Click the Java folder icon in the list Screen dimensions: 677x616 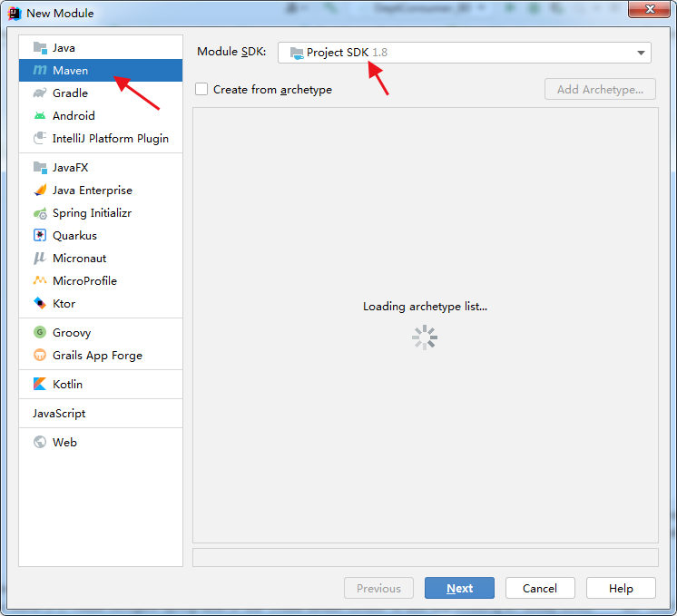[40, 47]
